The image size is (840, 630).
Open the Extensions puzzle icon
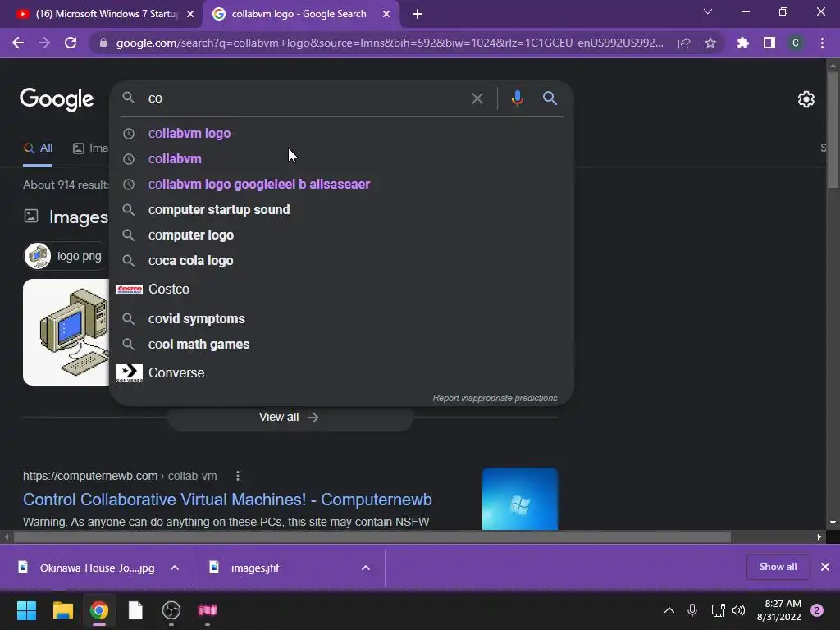(x=743, y=43)
